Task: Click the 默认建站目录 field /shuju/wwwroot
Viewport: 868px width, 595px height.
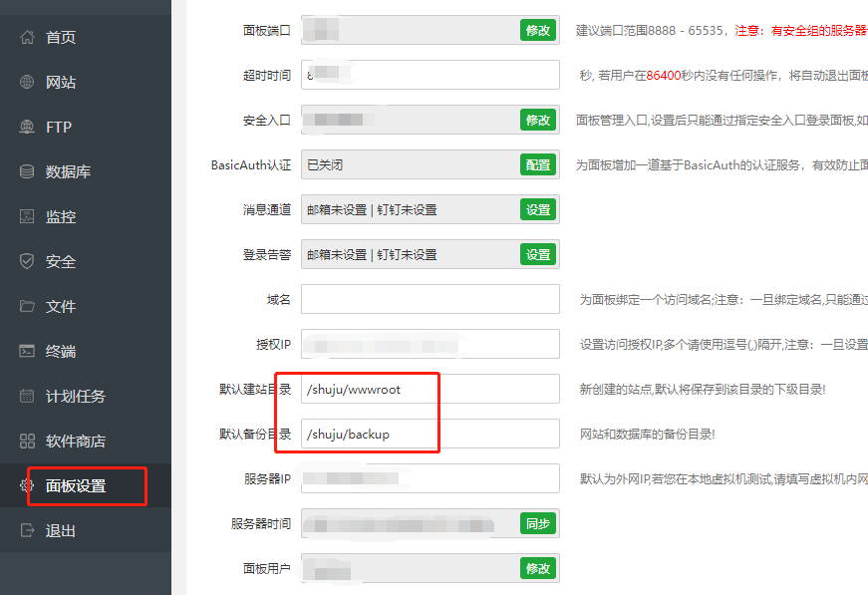Action: [x=431, y=389]
